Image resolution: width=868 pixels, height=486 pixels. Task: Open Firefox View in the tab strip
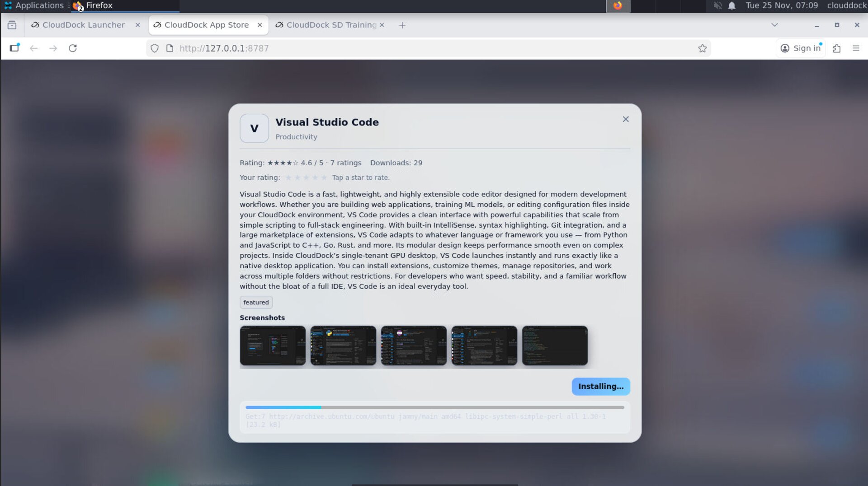pos(12,25)
